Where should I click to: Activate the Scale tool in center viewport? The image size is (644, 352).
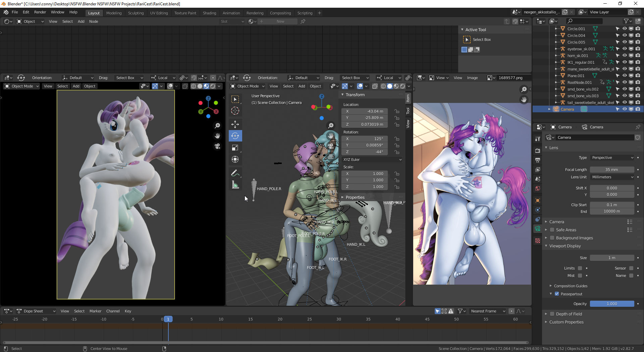pos(235,148)
